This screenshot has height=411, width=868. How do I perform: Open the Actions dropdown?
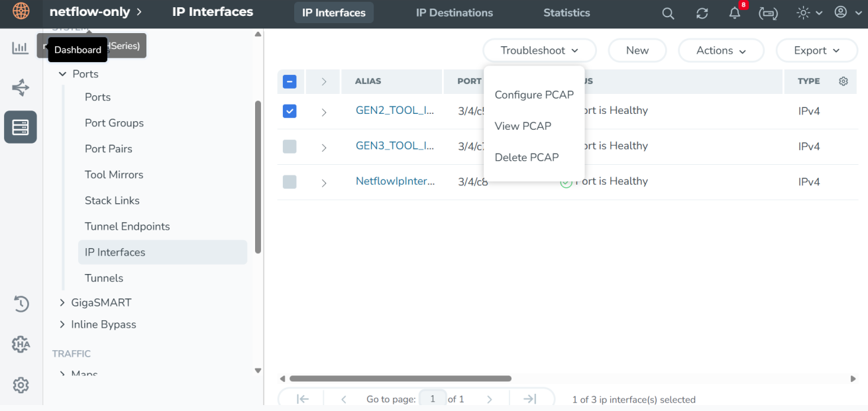pyautogui.click(x=721, y=50)
